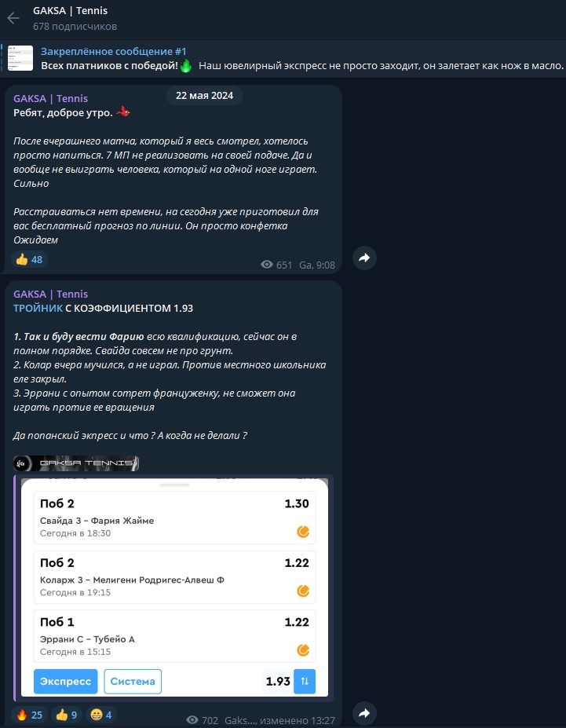The width and height of the screenshot is (566, 728).
Task: Click orange bookmaker icon on Коларж–Мелигени bet
Action: coord(303,591)
